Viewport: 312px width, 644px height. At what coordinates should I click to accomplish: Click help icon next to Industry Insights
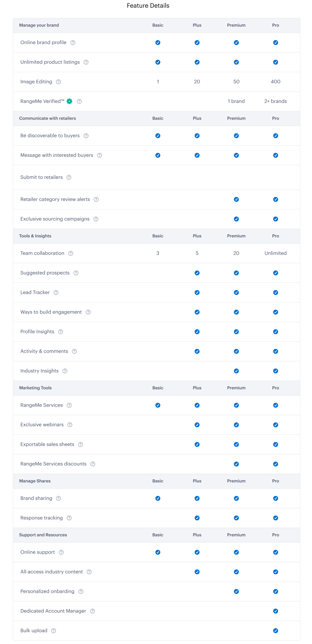coord(65,371)
